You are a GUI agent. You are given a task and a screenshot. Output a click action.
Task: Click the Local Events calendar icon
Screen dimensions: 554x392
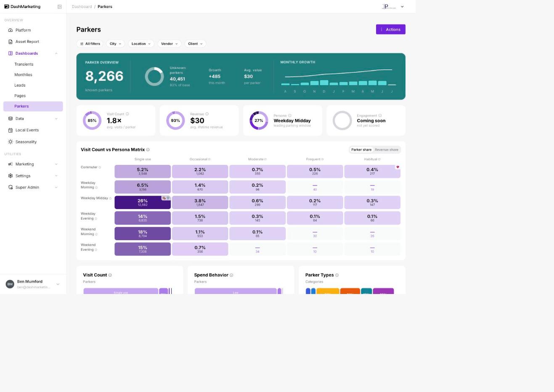11,130
